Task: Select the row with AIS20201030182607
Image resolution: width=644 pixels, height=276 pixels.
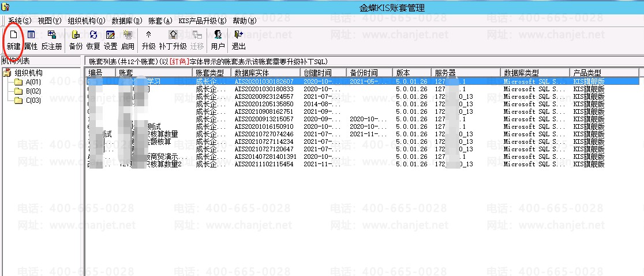Action: click(362, 81)
